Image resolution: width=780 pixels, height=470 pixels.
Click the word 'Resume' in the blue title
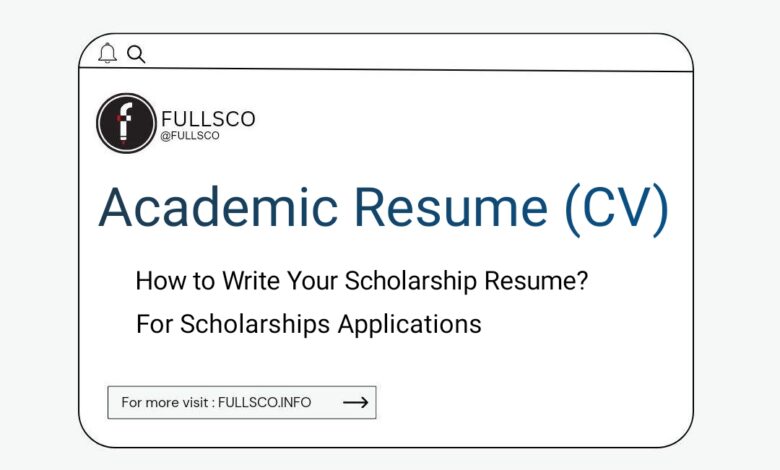[x=451, y=207]
